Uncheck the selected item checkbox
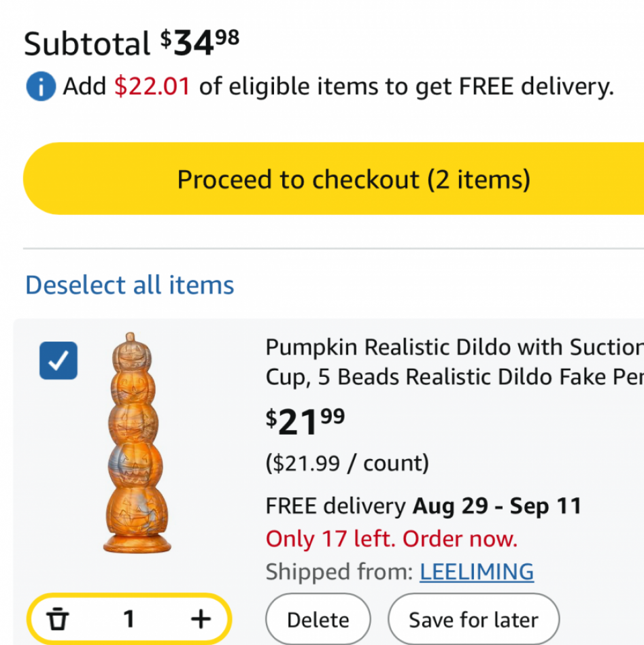Viewport: 644px width, 645px height. pos(58,361)
